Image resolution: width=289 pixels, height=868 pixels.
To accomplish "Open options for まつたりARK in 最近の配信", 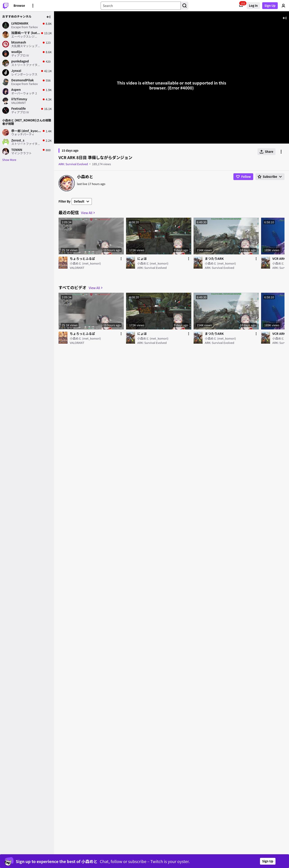I will coord(256,259).
